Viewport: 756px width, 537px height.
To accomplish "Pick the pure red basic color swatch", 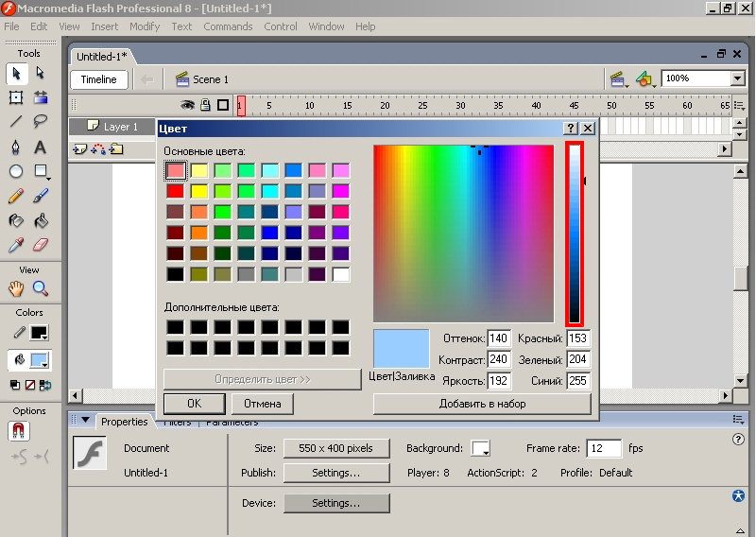I will 176,191.
